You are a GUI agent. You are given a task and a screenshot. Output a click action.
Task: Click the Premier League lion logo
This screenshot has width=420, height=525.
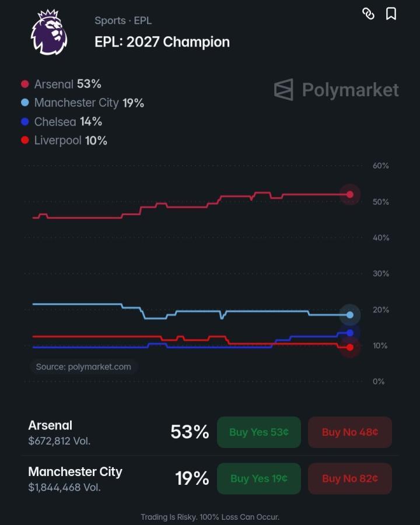pyautogui.click(x=49, y=33)
